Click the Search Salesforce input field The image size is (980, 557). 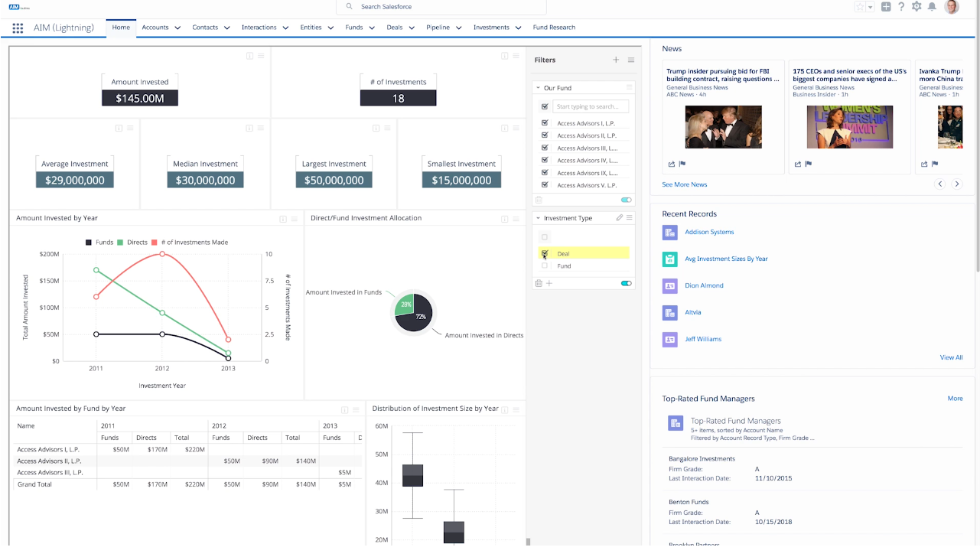(x=444, y=7)
